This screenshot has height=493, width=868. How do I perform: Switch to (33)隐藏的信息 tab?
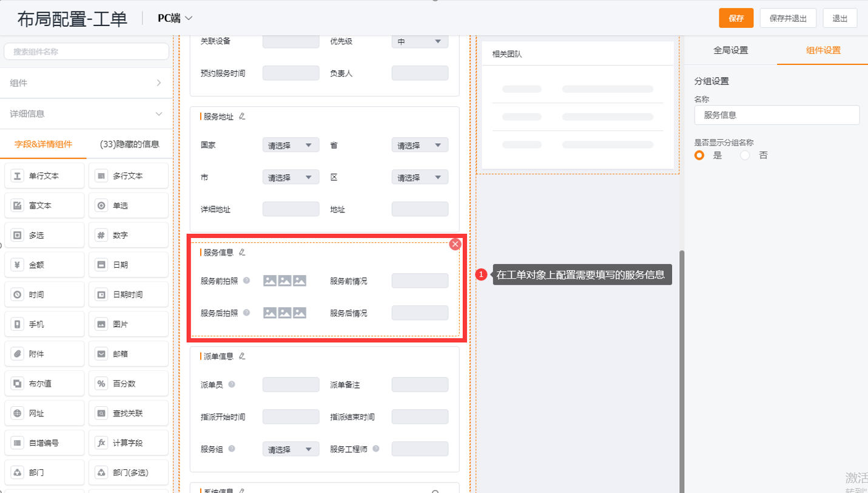click(129, 144)
